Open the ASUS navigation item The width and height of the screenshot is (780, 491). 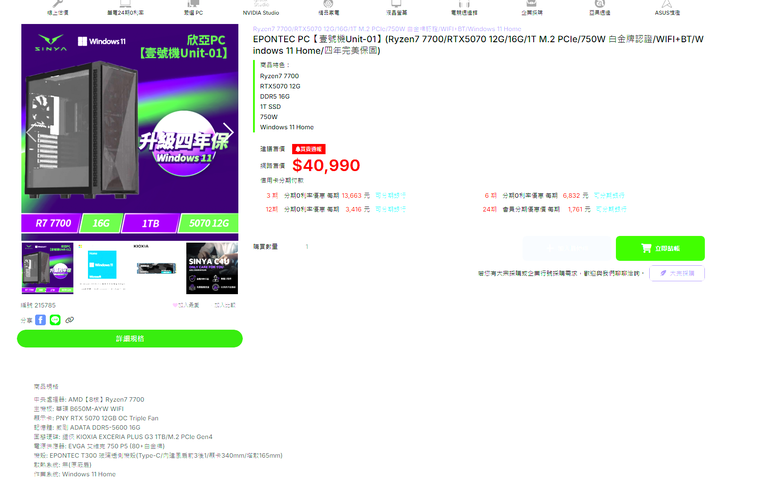point(667,8)
